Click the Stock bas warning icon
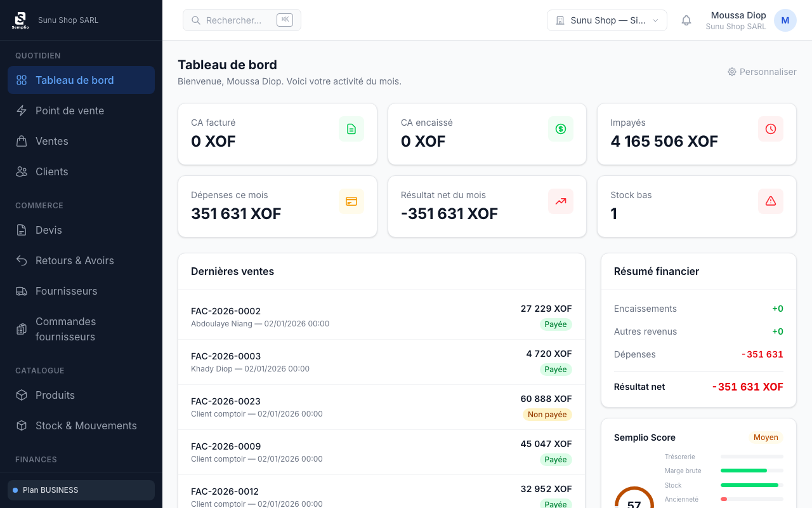 tap(771, 201)
